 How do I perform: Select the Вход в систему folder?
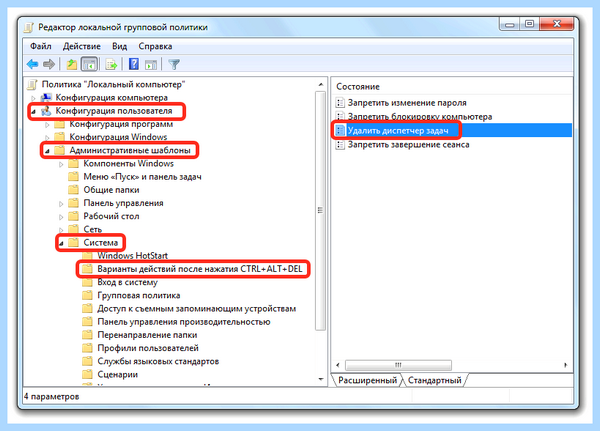coord(127,282)
